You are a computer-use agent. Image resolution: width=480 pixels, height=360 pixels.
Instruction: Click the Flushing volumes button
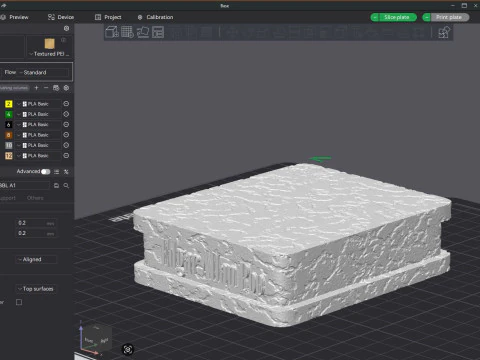14,88
